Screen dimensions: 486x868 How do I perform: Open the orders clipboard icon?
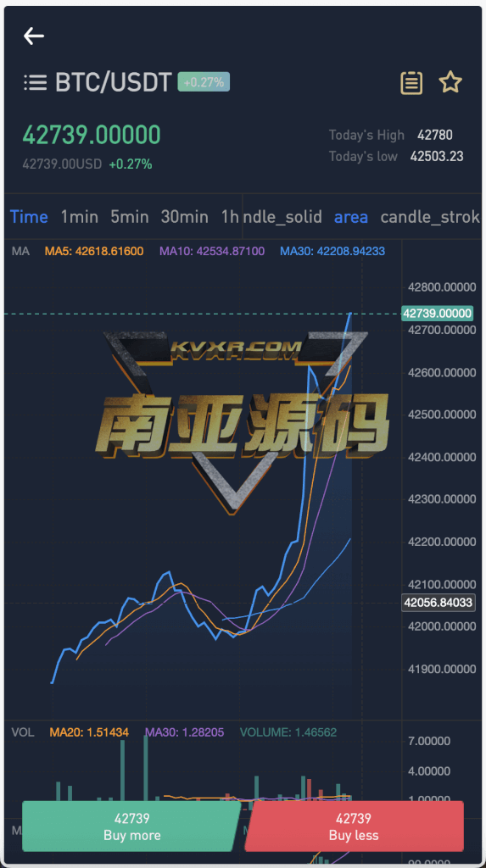pos(411,83)
